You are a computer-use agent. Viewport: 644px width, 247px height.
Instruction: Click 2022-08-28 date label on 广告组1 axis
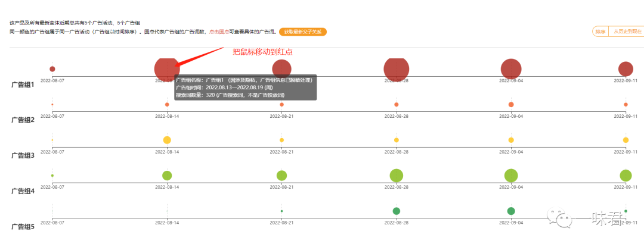tap(397, 81)
